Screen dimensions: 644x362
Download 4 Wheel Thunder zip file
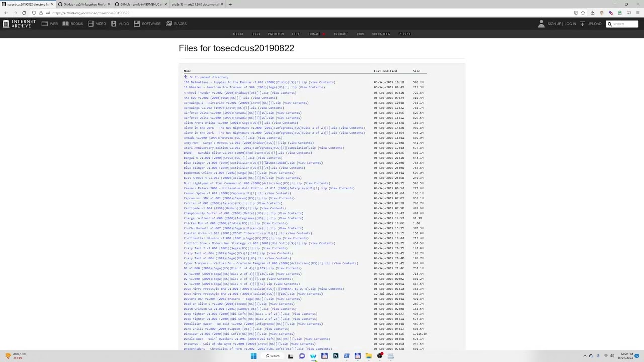pos(226,93)
